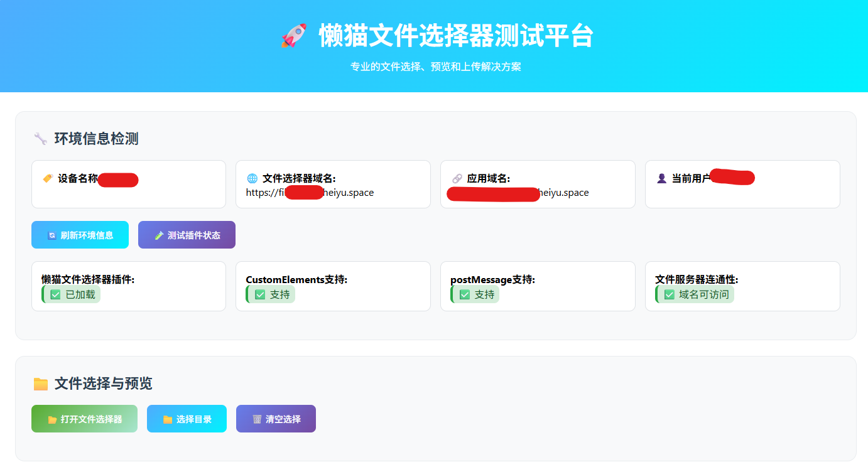Click the 支持 badge under postMessage支持
Screen dimensions: 868x467
(x=475, y=294)
